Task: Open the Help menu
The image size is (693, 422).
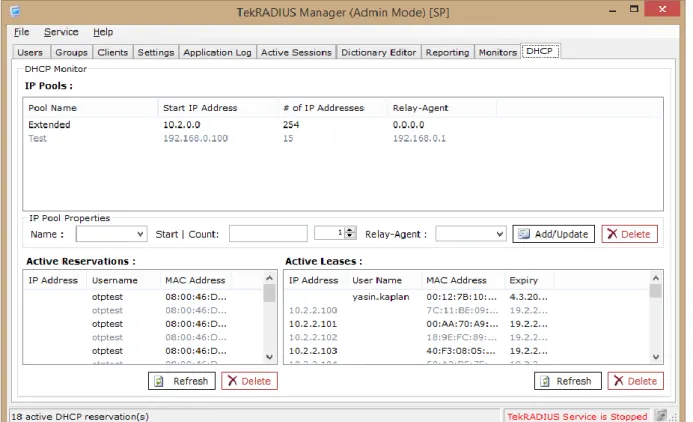Action: [103, 32]
